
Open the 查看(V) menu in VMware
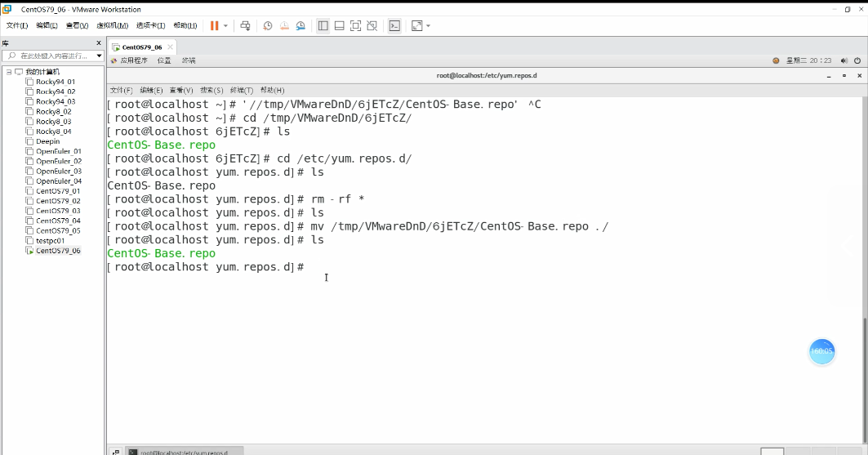point(77,25)
